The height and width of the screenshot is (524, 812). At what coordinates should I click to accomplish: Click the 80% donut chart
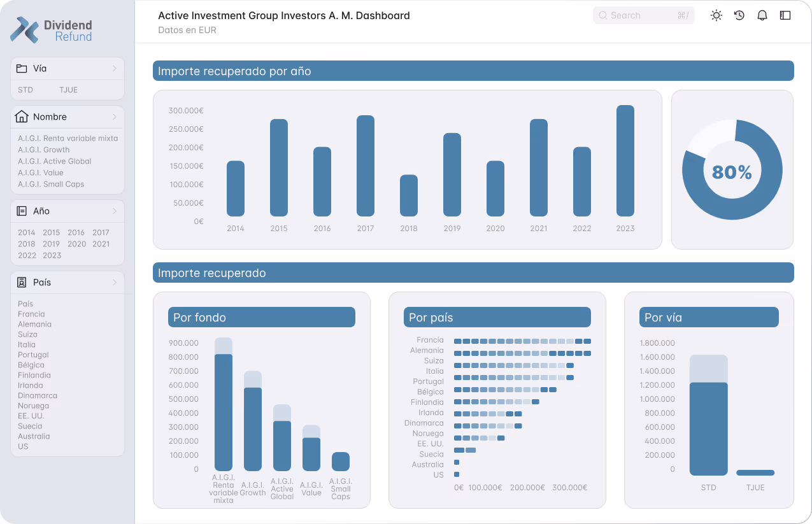point(732,169)
